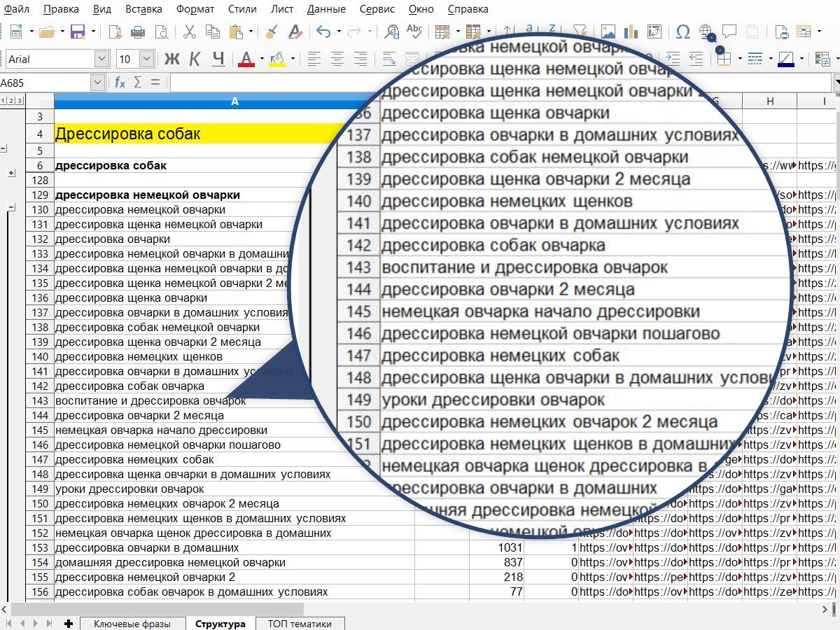840x630 pixels.
Task: Insert a pivot table
Action: pyautogui.click(x=654, y=31)
